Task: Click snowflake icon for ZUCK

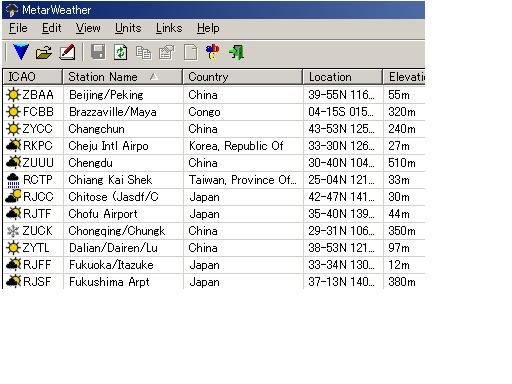Action: (13, 231)
